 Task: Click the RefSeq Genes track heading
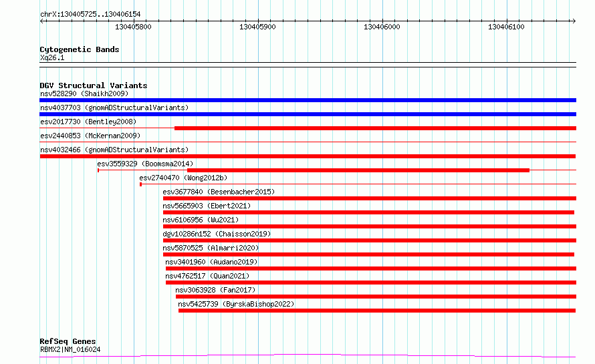point(68,342)
